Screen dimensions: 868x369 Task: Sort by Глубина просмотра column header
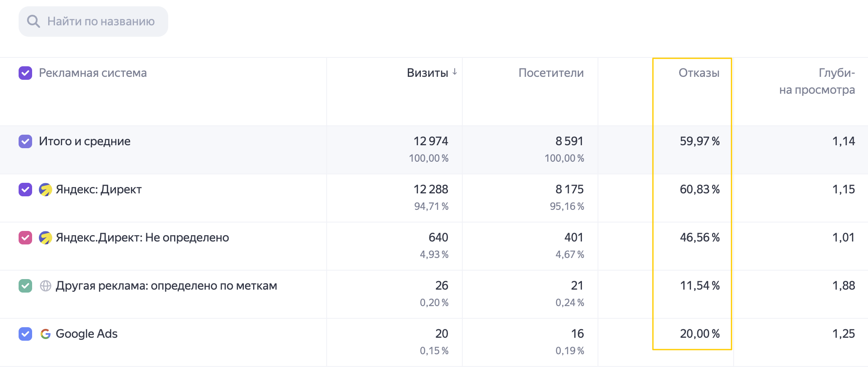tap(817, 81)
